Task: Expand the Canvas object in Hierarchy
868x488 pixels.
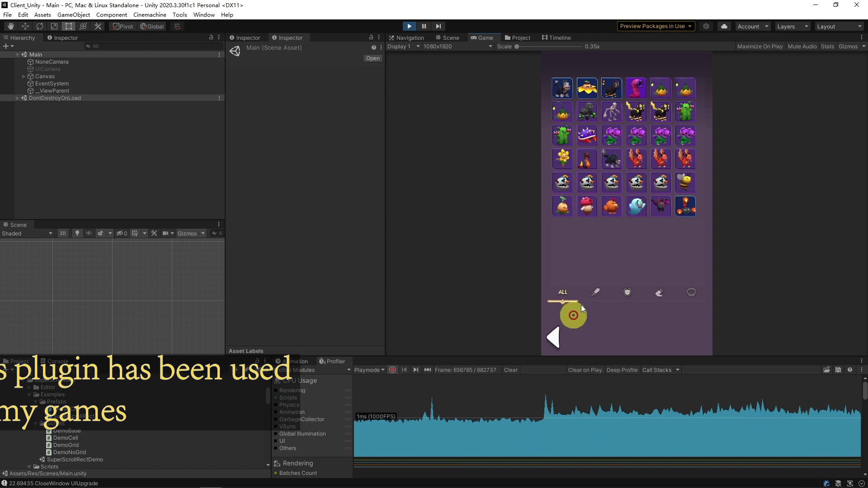Action: 24,76
